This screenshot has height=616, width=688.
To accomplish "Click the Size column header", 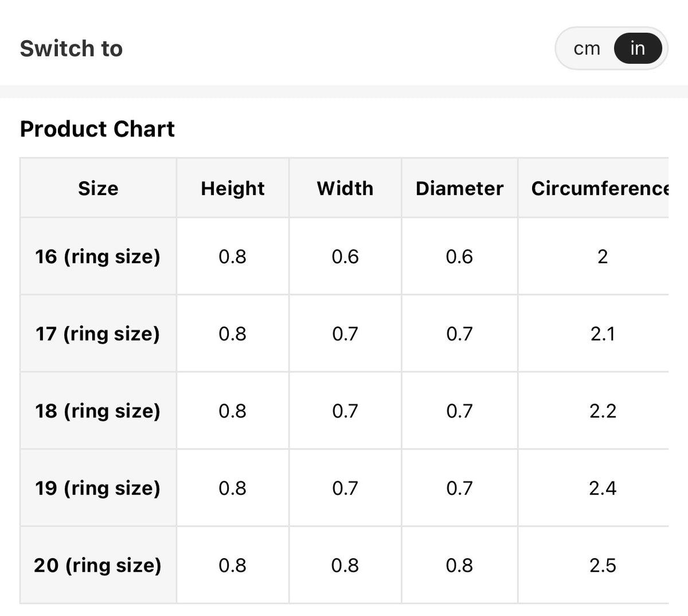I will (x=98, y=188).
